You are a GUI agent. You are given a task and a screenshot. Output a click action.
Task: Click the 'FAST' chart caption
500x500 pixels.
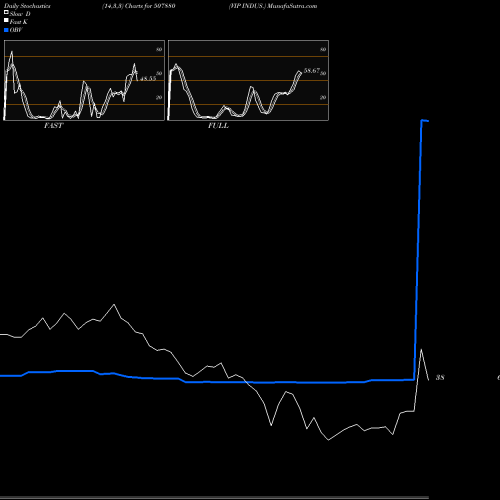click(53, 126)
